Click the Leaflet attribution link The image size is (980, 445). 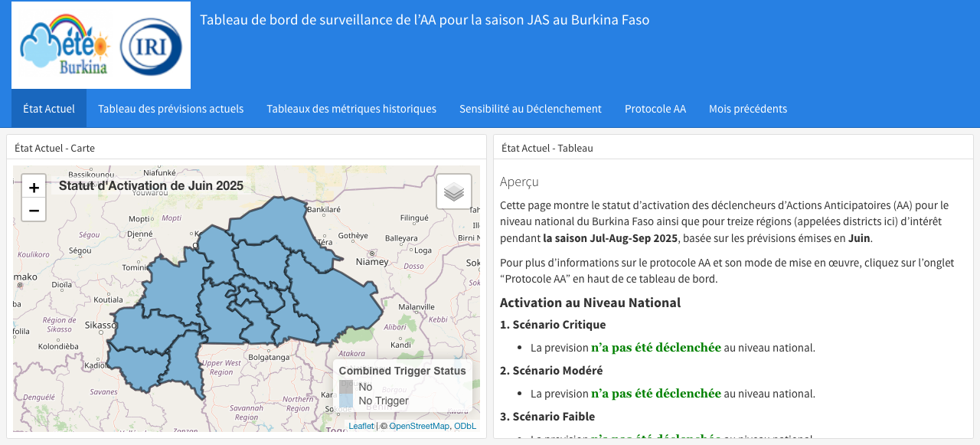tap(360, 425)
